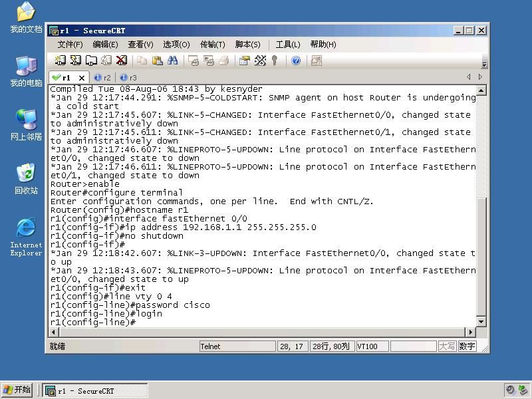Minimize the SecureCRT window
The image size is (532, 399).
(458, 31)
